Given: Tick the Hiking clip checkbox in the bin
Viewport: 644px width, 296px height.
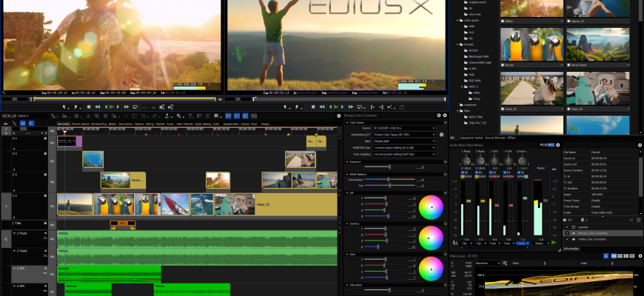Looking at the screenshot, I should (503, 21).
